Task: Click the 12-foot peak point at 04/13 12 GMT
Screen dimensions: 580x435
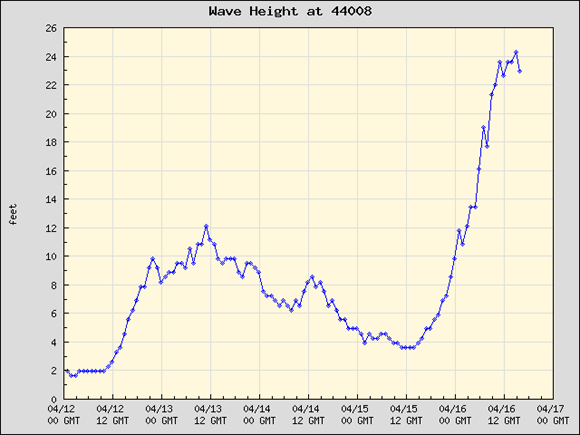Action: [x=206, y=226]
